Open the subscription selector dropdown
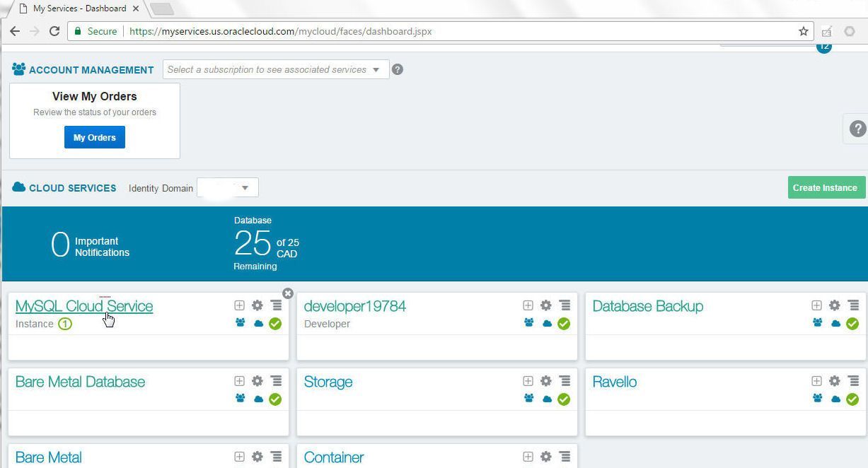 pyautogui.click(x=276, y=69)
